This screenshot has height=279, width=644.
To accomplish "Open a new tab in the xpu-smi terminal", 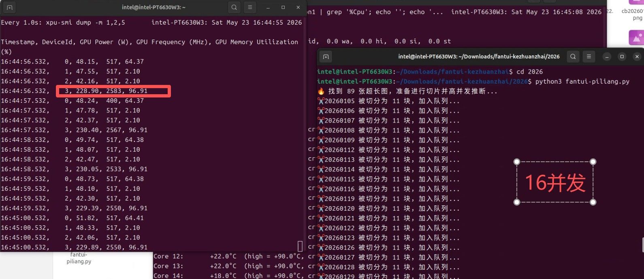I will [x=10, y=7].
